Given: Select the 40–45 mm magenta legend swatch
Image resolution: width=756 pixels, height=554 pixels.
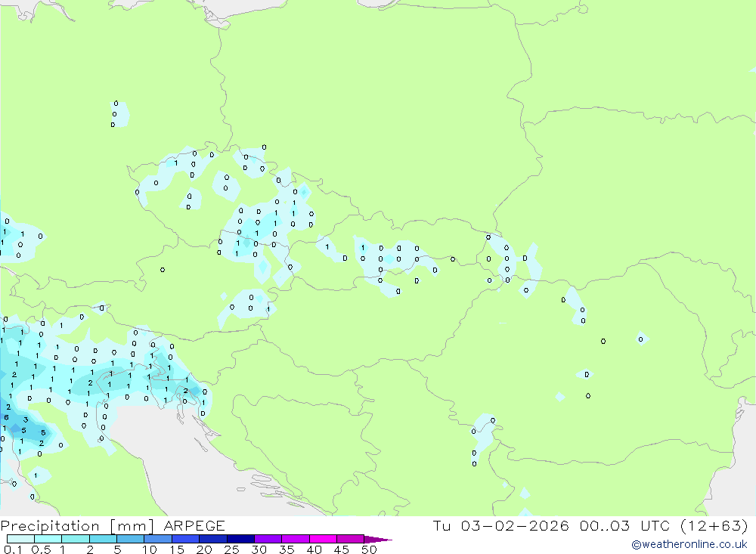Looking at the screenshot, I should tap(323, 539).
